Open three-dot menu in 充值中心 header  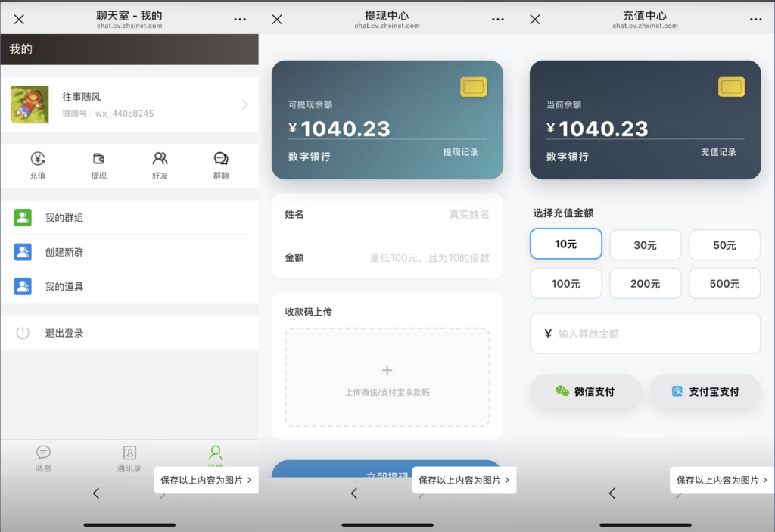(x=755, y=20)
